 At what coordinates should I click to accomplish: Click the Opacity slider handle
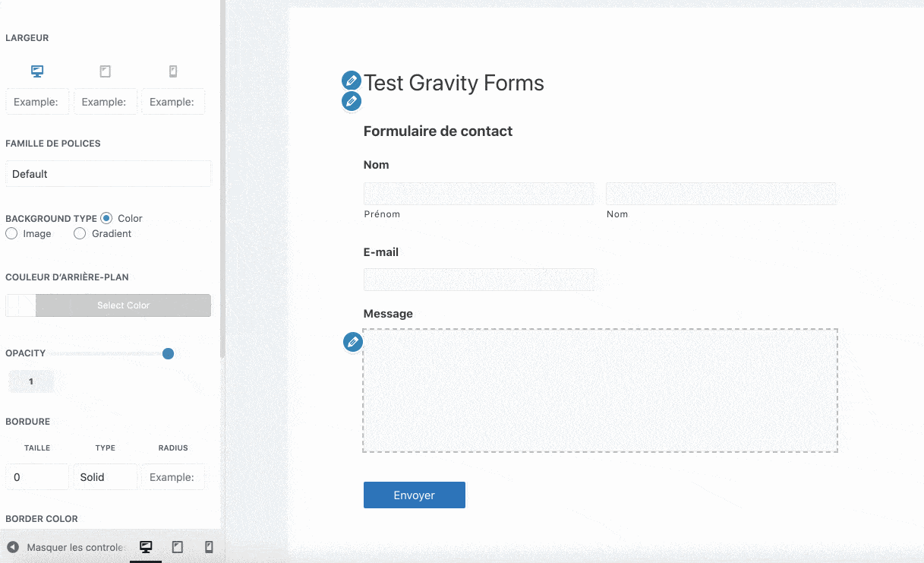[169, 353]
